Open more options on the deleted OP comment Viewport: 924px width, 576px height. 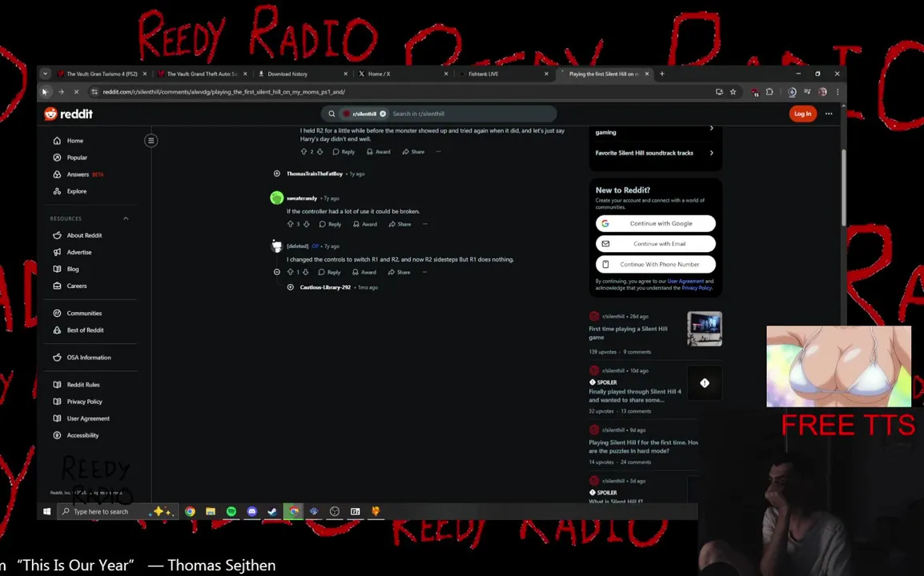424,272
